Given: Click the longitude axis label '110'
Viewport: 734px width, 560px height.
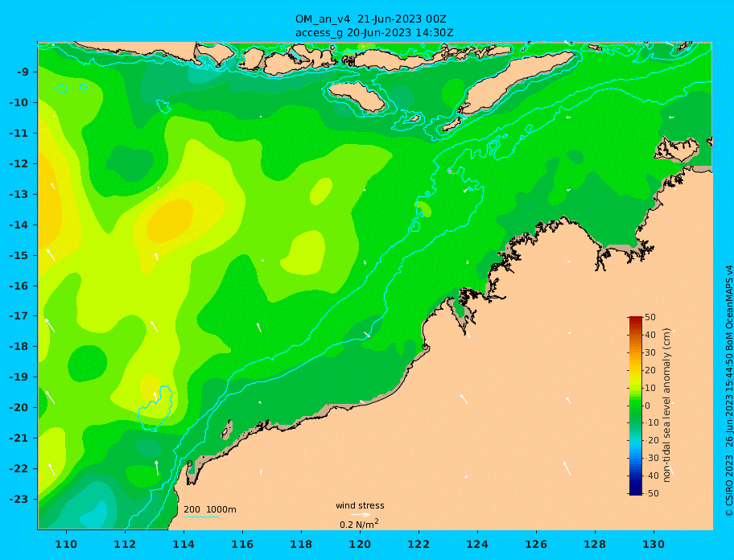Looking at the screenshot, I should click(x=66, y=545).
